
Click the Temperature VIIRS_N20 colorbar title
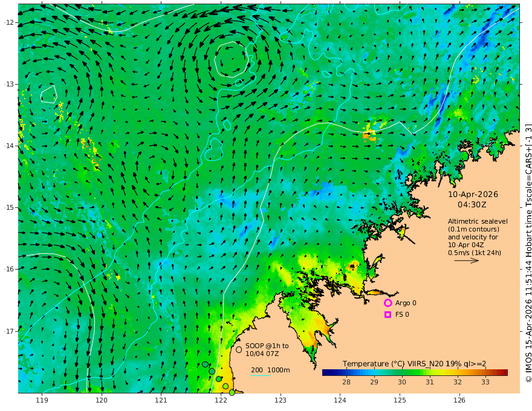(414, 364)
